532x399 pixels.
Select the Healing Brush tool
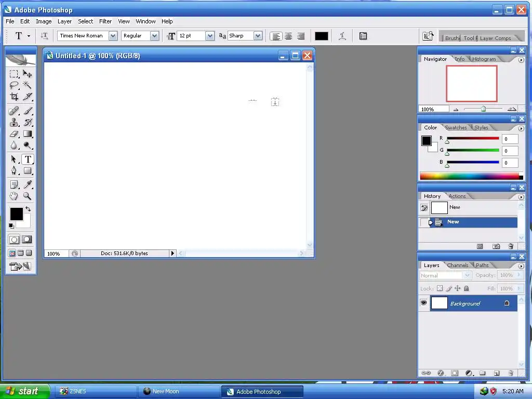pyautogui.click(x=14, y=111)
